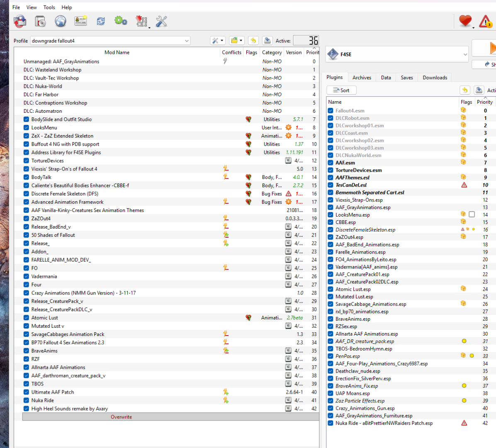This screenshot has width=496, height=448.
Task: Open the Profile dropdown
Action: pos(110,41)
